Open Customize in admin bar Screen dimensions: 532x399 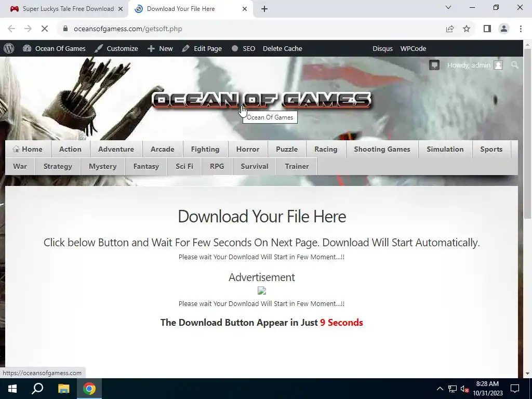click(x=116, y=48)
